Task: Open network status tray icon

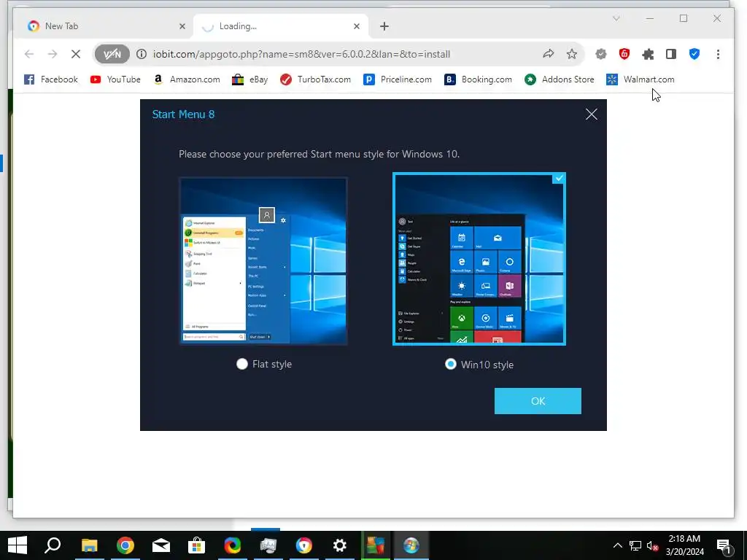Action: 635,545
